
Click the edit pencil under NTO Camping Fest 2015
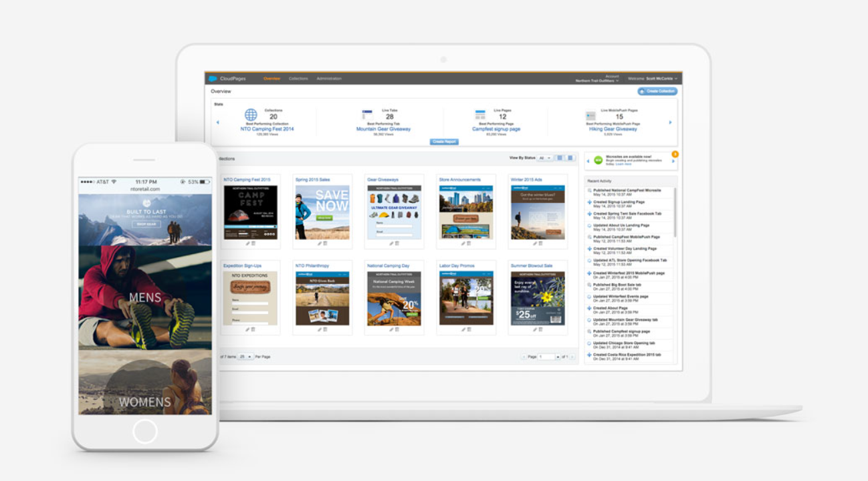(247, 243)
